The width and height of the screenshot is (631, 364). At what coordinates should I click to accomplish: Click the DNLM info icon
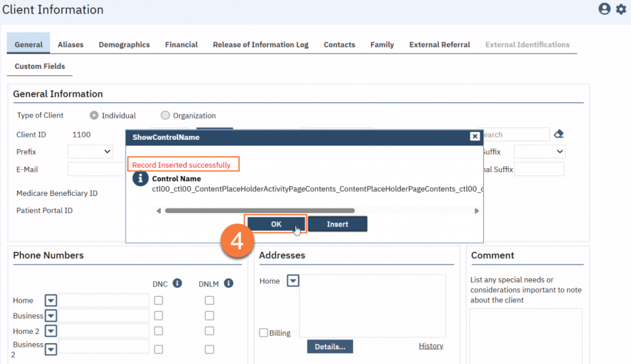pos(229,283)
